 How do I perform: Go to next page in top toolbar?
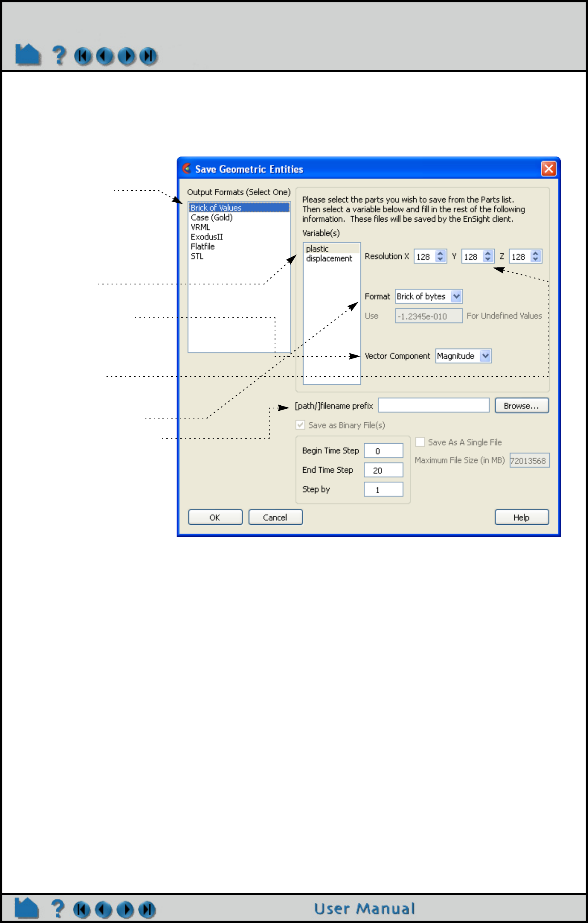tap(127, 56)
